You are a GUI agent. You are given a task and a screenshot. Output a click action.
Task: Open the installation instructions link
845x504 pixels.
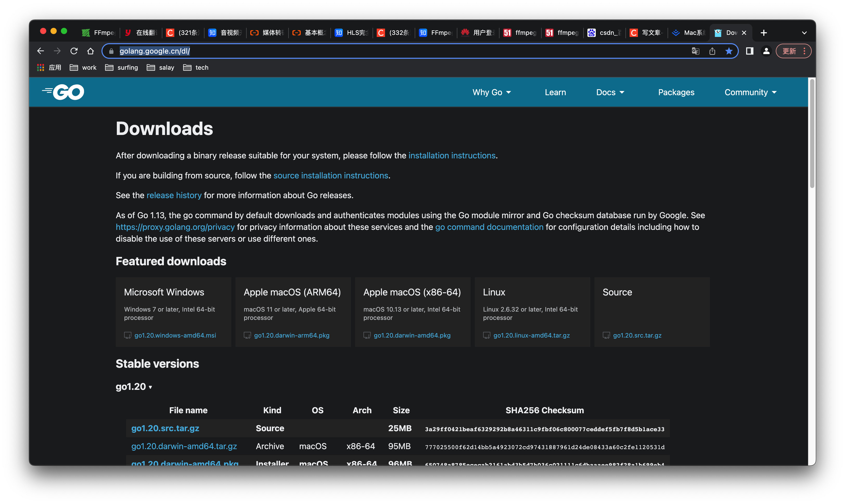click(452, 156)
